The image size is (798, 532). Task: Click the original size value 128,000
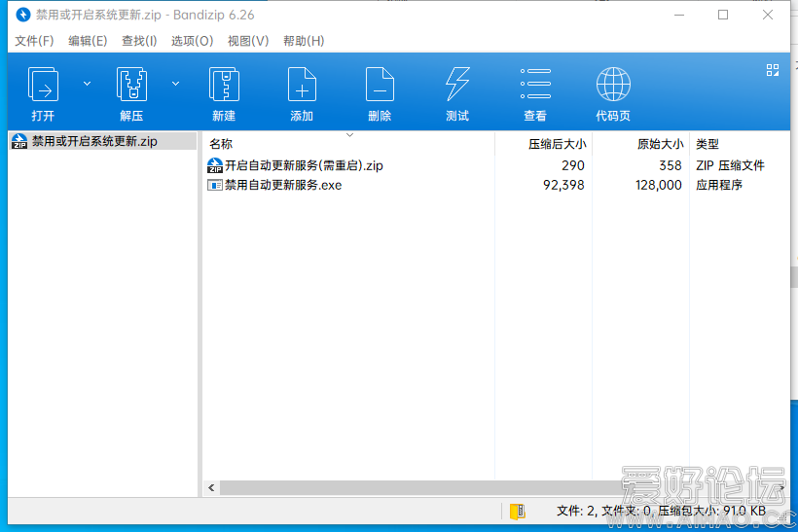click(x=659, y=185)
